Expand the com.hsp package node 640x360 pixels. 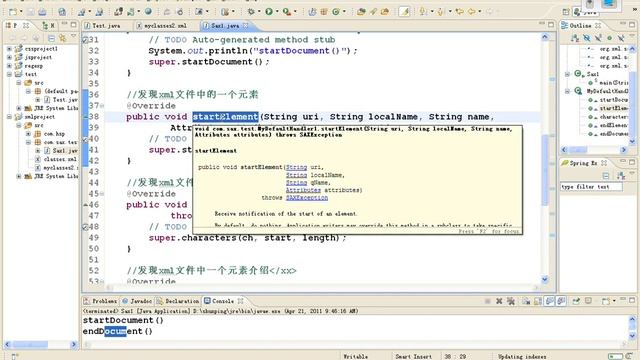pos(28,133)
